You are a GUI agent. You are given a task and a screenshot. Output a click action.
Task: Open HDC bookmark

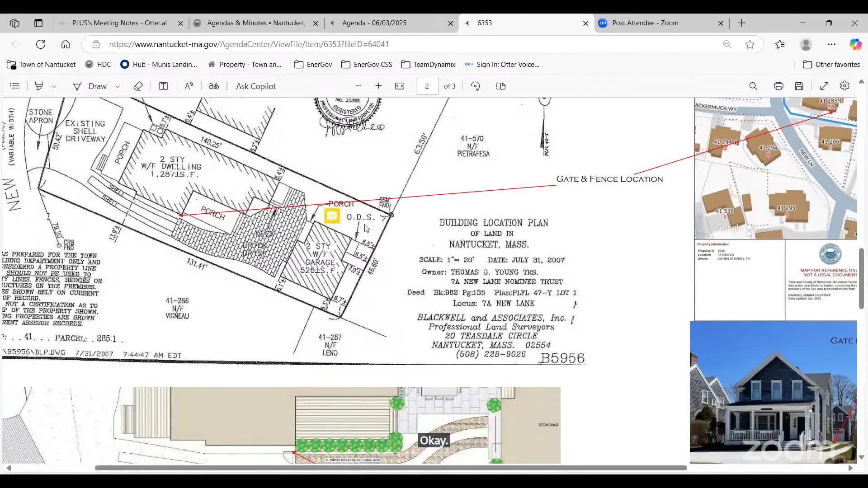[x=98, y=65]
